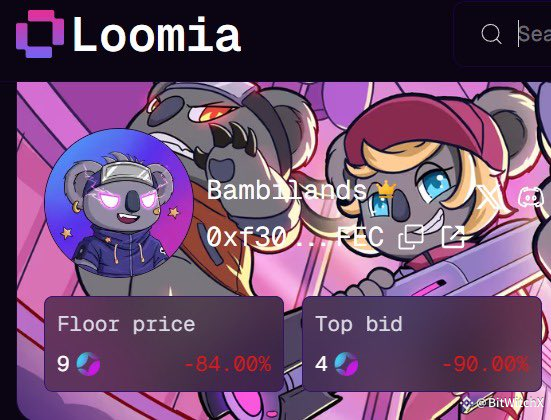
Task: Open contract address in external explorer
Action: click(453, 237)
